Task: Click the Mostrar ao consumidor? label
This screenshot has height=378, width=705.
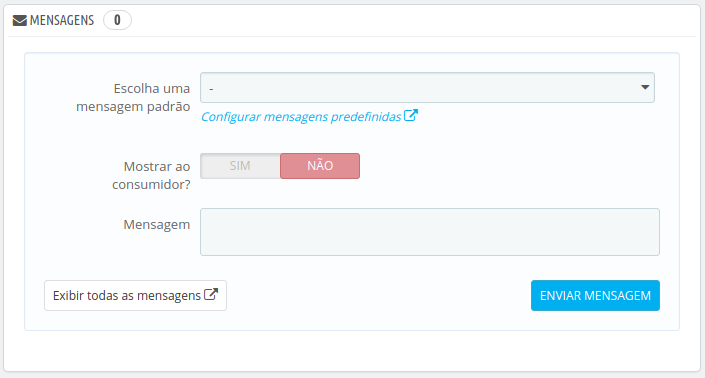Action: (151, 175)
